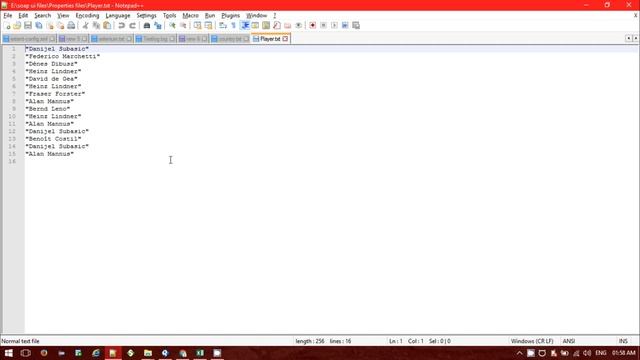Undo the last edit via toolbar
This screenshot has height=360, width=640.
[121, 25]
